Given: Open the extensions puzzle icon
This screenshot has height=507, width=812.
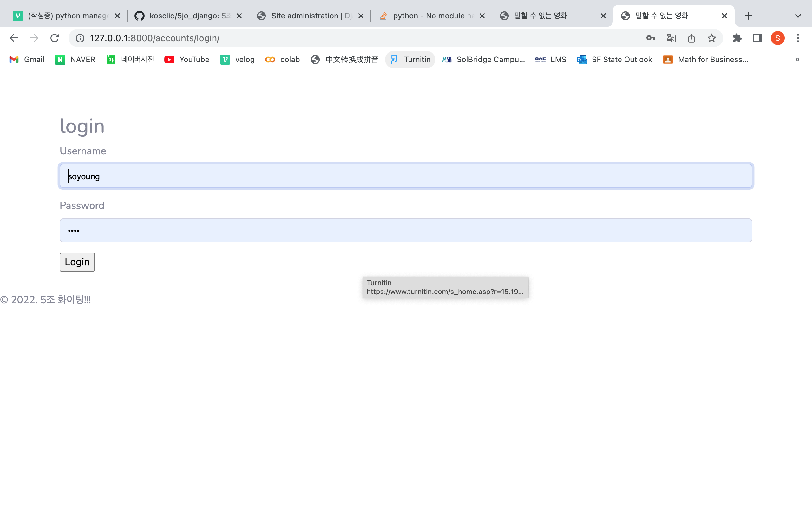Looking at the screenshot, I should click(x=737, y=38).
